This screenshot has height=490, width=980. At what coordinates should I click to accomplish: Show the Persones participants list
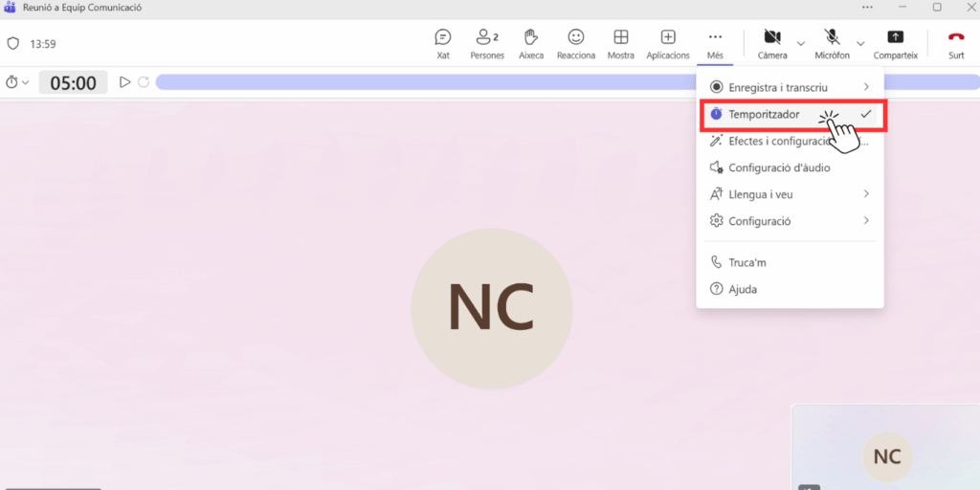coord(486,43)
